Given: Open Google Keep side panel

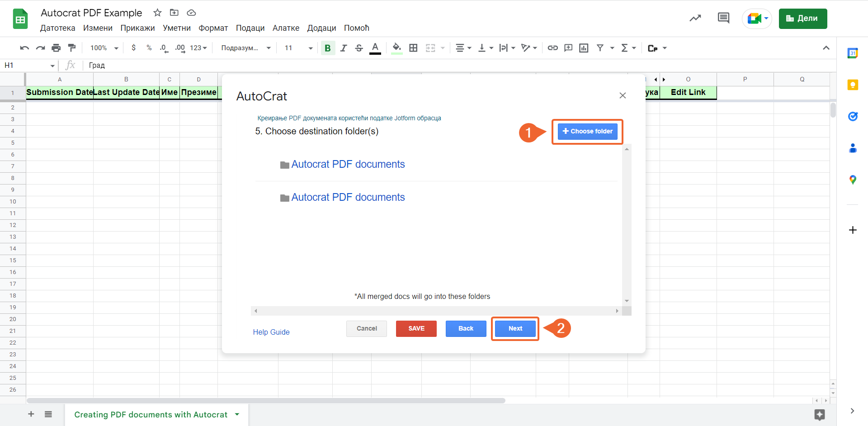Looking at the screenshot, I should [853, 85].
